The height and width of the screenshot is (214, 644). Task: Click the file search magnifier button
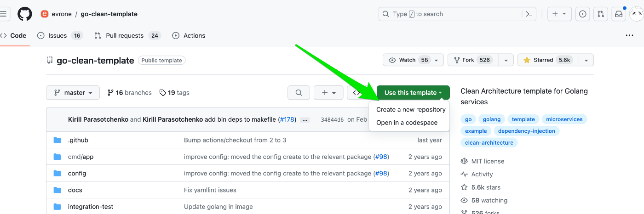coord(299,93)
